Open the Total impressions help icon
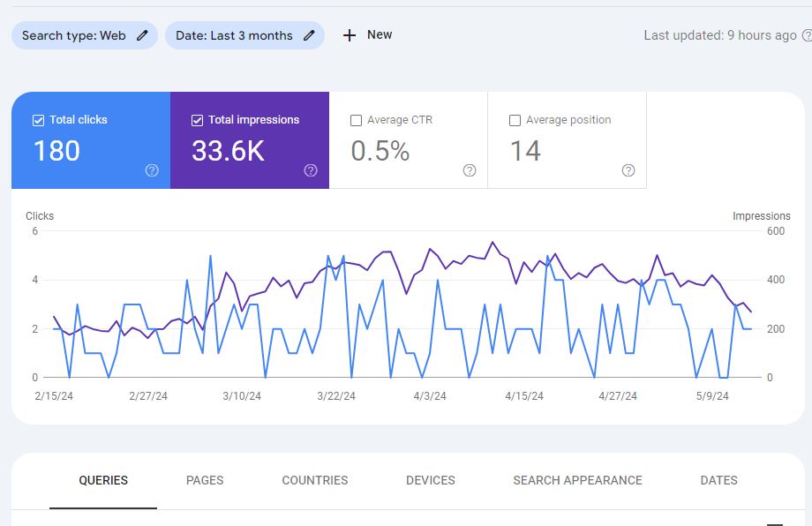The width and height of the screenshot is (812, 526). (311, 170)
